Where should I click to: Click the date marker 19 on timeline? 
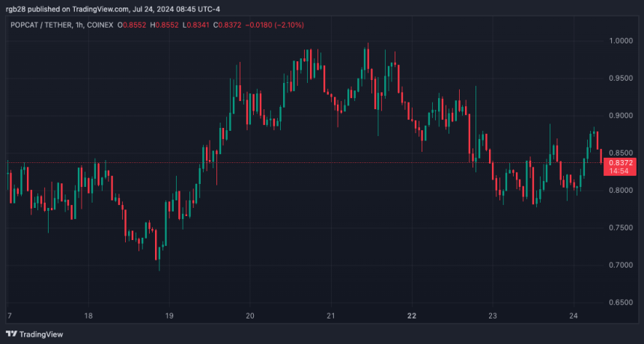point(169,316)
